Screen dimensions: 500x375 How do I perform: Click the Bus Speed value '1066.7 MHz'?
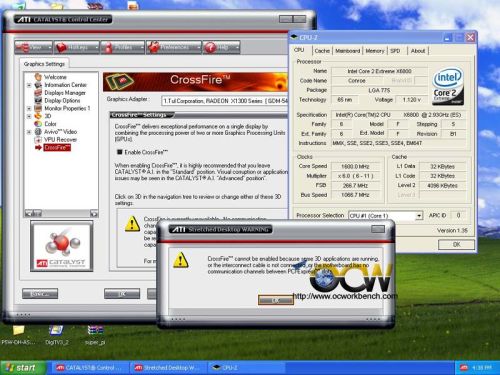click(355, 195)
